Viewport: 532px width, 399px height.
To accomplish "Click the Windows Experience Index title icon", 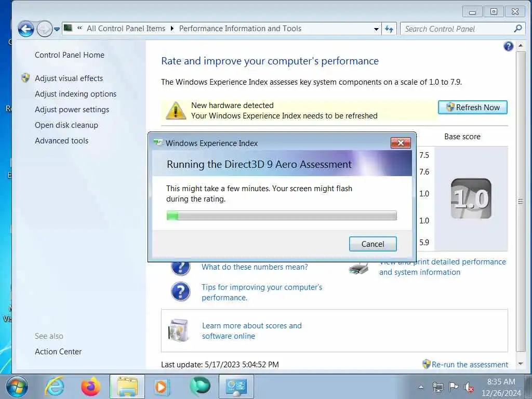I will click(x=158, y=143).
